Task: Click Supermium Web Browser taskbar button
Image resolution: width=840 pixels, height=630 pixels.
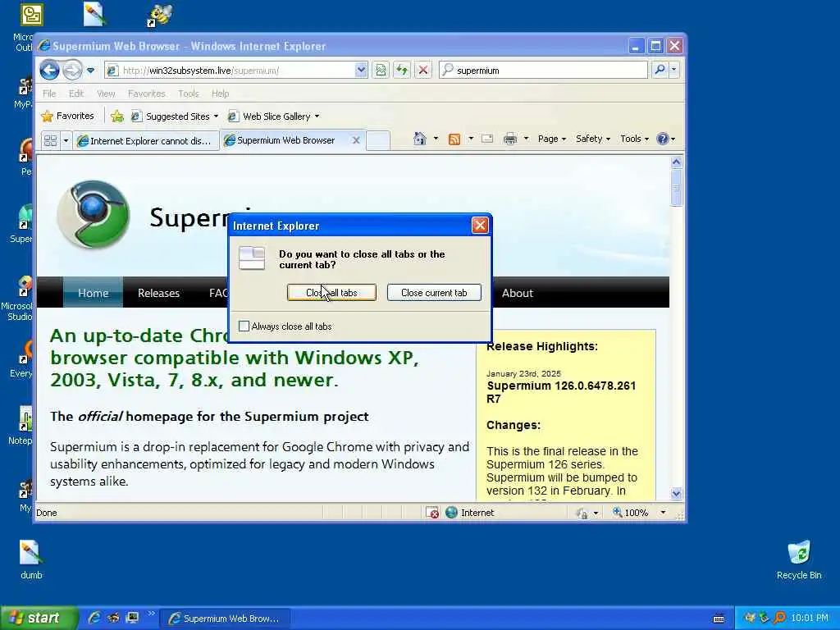Action: tap(225, 619)
